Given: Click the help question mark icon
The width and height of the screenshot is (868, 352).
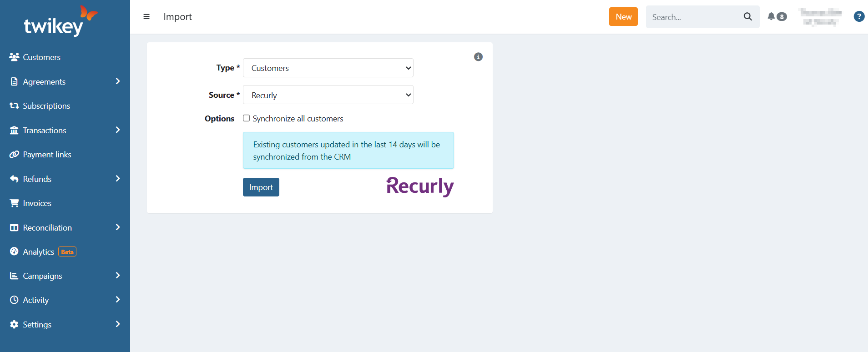Looking at the screenshot, I should (x=858, y=17).
